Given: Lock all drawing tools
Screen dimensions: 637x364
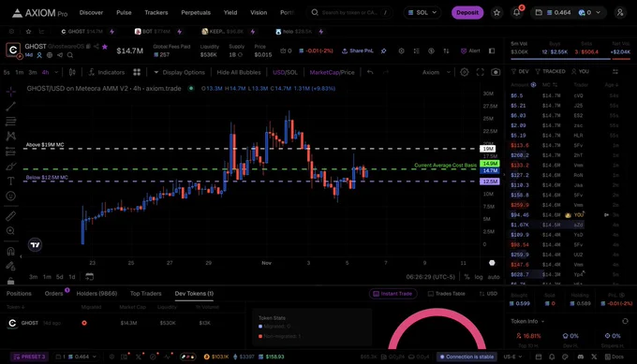Looking at the screenshot, I should coord(10,281).
